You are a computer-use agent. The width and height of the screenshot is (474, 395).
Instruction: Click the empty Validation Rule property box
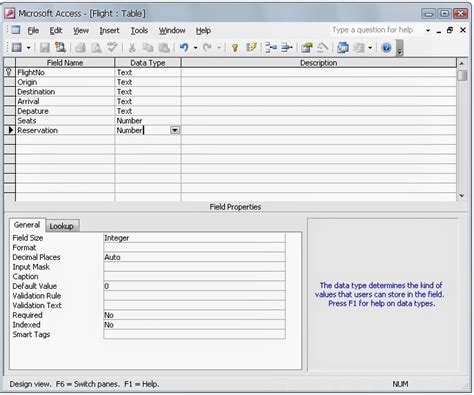[x=194, y=296]
